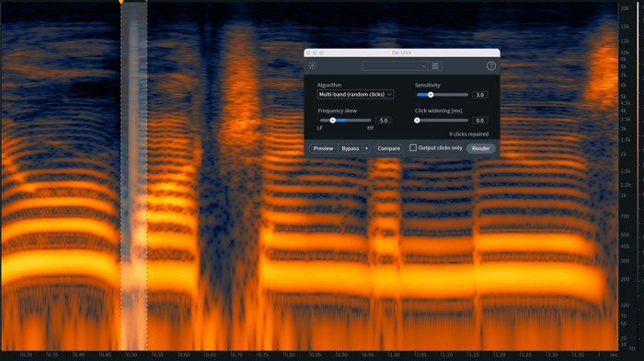Viewport: 644px width, 361px height.
Task: Click the LF label under Frequency skew
Action: (x=320, y=128)
